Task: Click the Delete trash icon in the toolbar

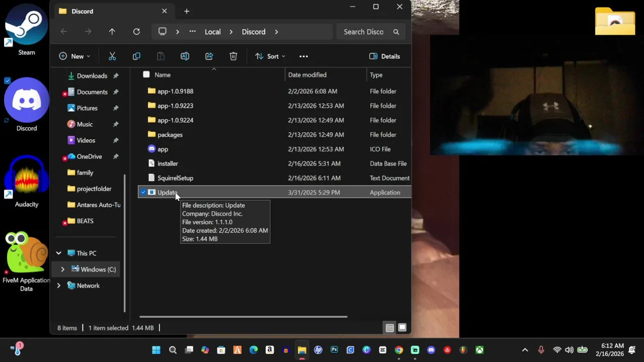Action: pos(233,56)
